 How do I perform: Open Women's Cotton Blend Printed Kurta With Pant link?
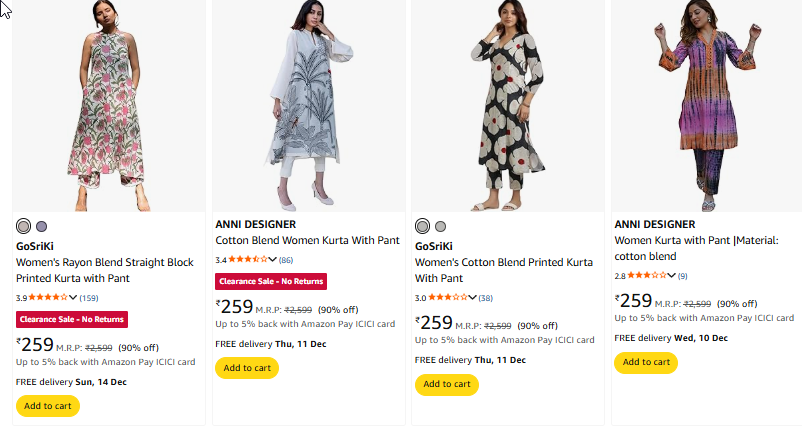[503, 270]
